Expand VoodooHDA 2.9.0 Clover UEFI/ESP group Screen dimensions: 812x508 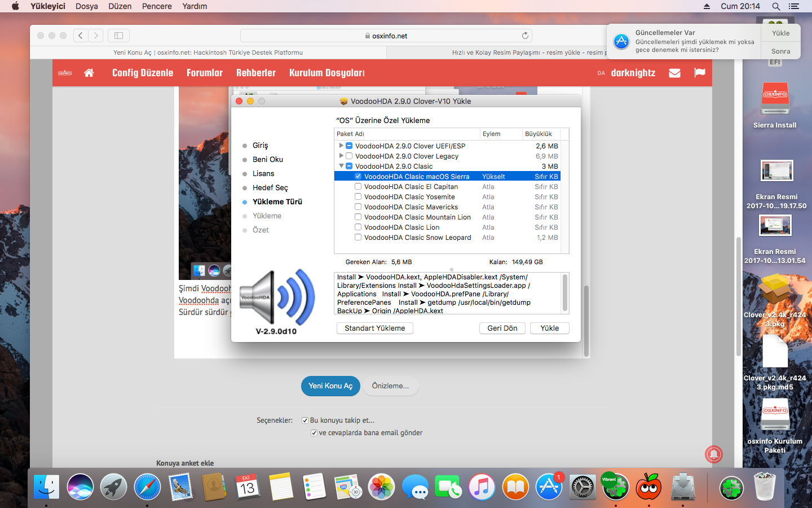click(x=341, y=146)
